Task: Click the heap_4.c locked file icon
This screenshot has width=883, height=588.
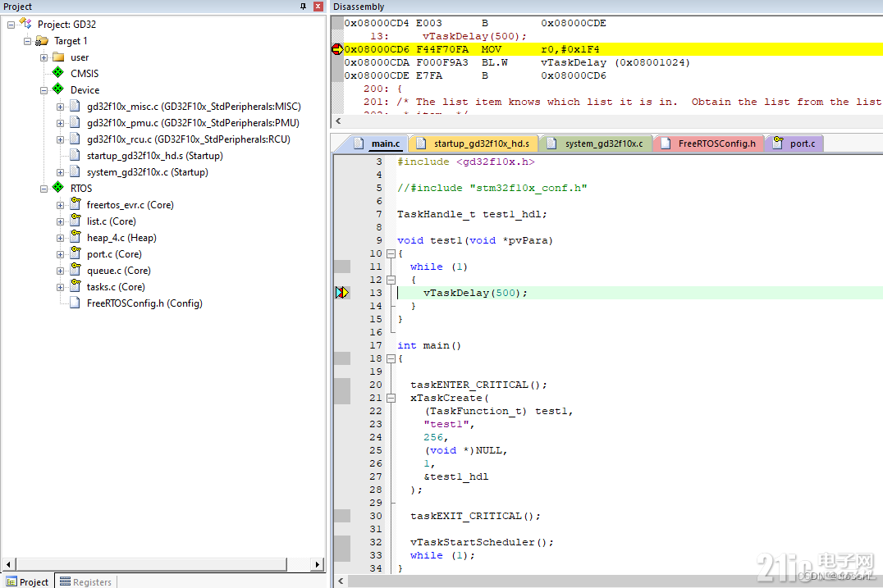Action: pyautogui.click(x=75, y=236)
